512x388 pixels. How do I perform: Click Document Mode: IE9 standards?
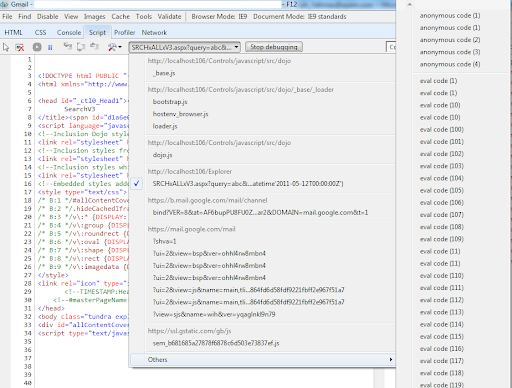(300, 16)
